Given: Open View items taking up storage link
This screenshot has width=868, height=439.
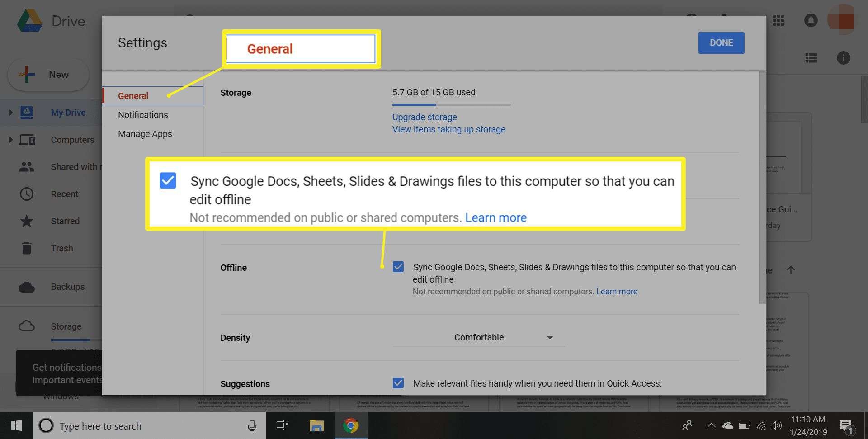Looking at the screenshot, I should (449, 129).
